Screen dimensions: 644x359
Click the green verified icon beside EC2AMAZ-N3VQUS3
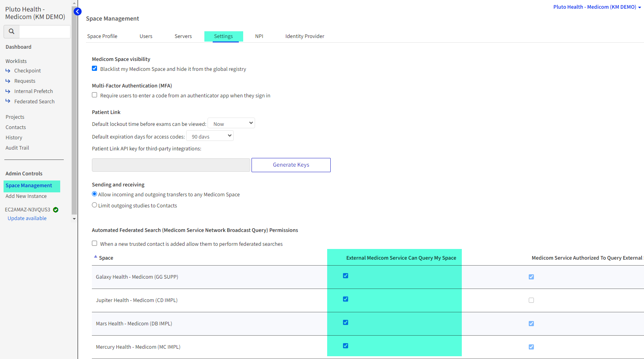[55, 209]
